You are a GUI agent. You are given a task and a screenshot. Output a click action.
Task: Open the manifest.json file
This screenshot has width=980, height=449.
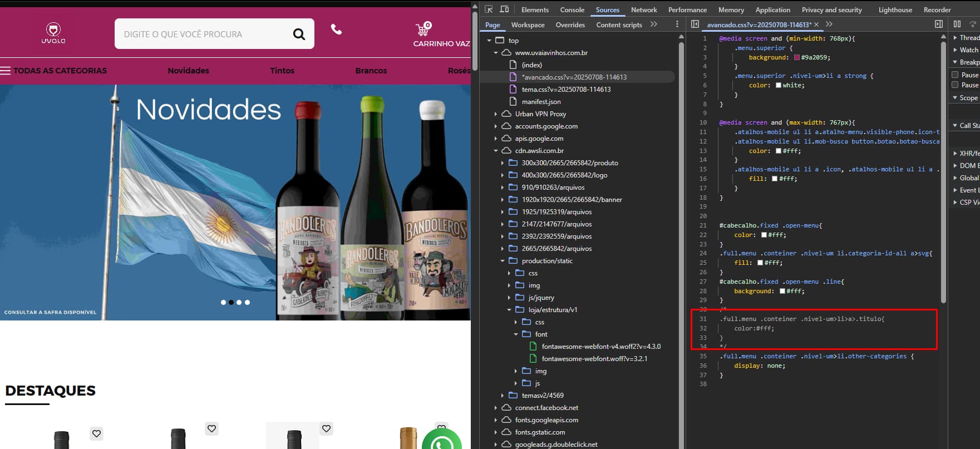(x=541, y=102)
